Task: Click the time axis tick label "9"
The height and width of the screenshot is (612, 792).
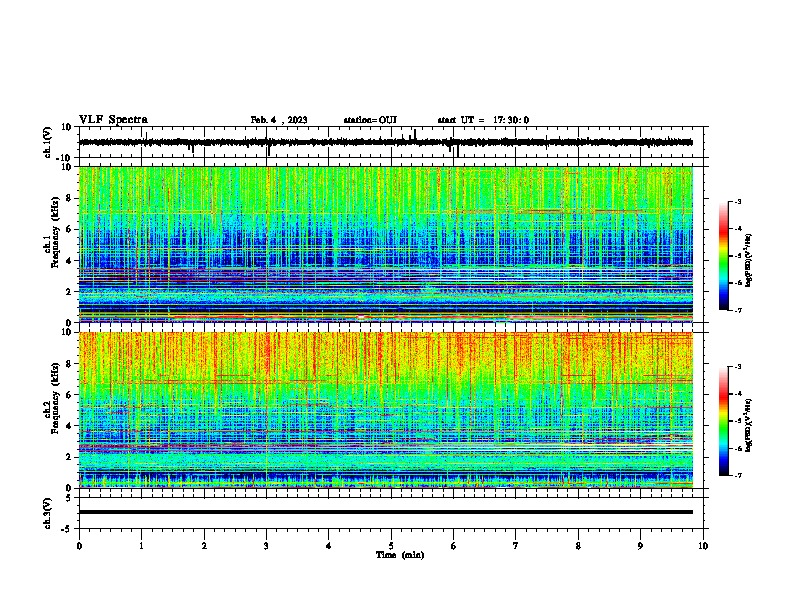Action: [640, 546]
